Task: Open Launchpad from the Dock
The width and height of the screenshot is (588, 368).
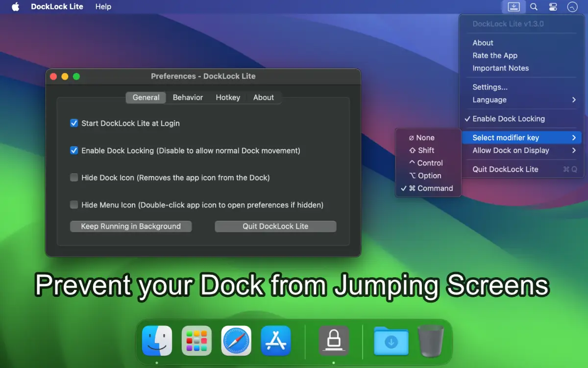Action: (x=196, y=341)
